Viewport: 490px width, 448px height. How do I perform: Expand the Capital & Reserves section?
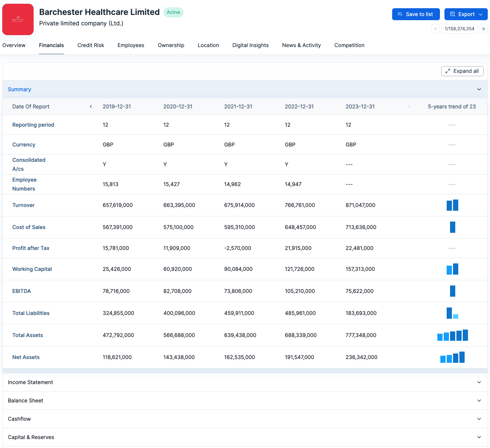(x=245, y=437)
